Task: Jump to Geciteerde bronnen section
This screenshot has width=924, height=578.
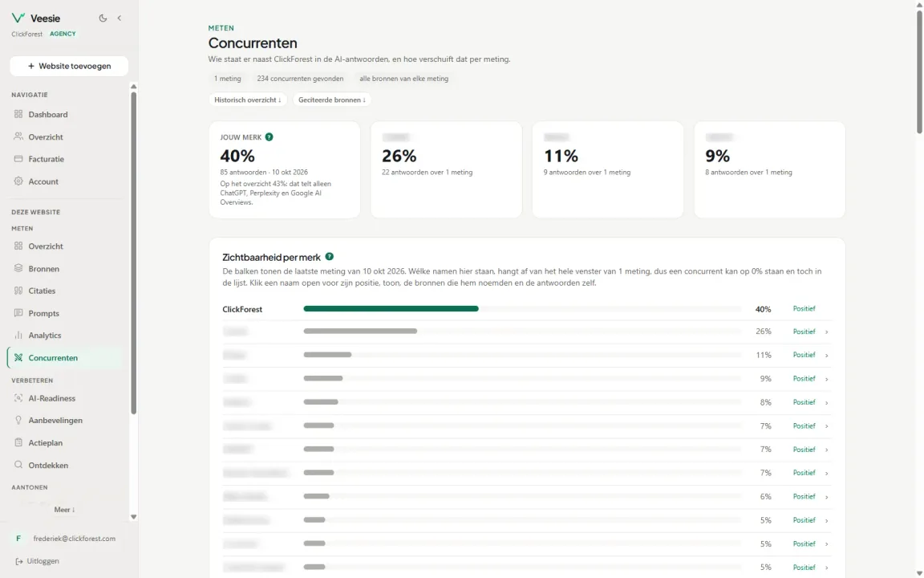Action: pyautogui.click(x=332, y=100)
